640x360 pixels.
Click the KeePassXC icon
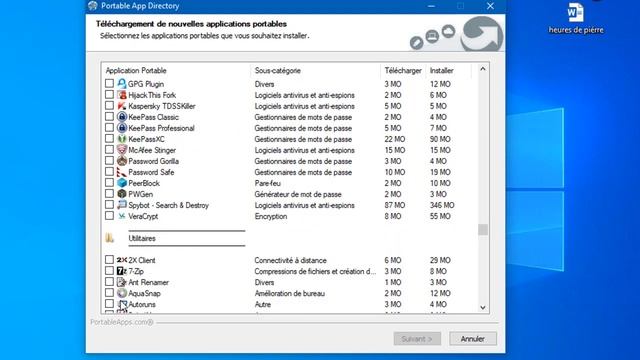click(122, 139)
